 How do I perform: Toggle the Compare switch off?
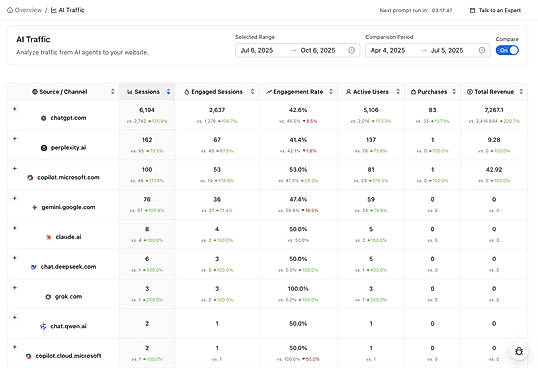[x=507, y=50]
